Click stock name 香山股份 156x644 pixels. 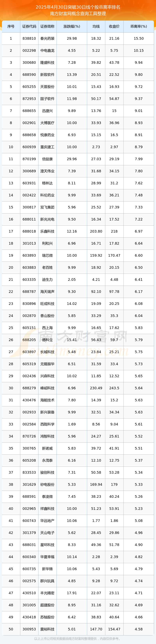point(47,316)
